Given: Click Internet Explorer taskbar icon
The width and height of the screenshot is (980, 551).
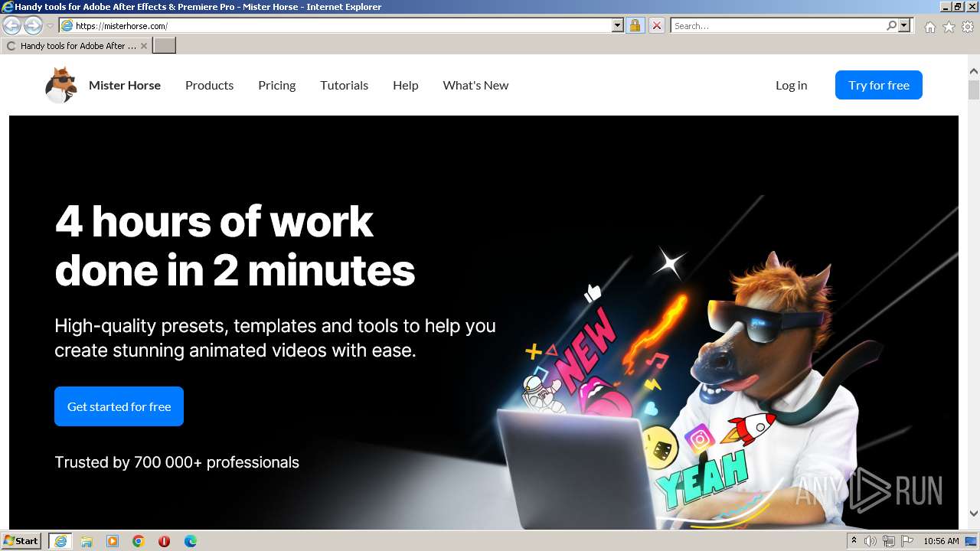Looking at the screenshot, I should coord(60,541).
